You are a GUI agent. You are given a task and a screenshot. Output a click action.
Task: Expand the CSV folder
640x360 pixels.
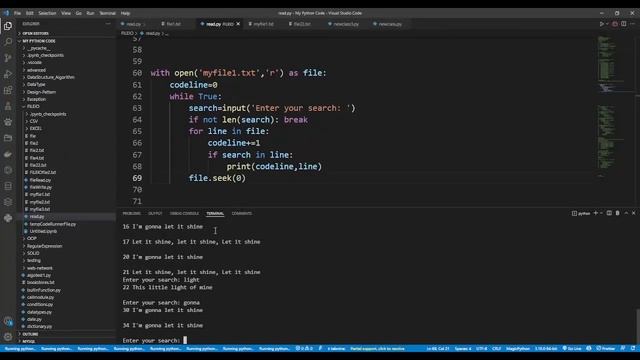coord(34,121)
